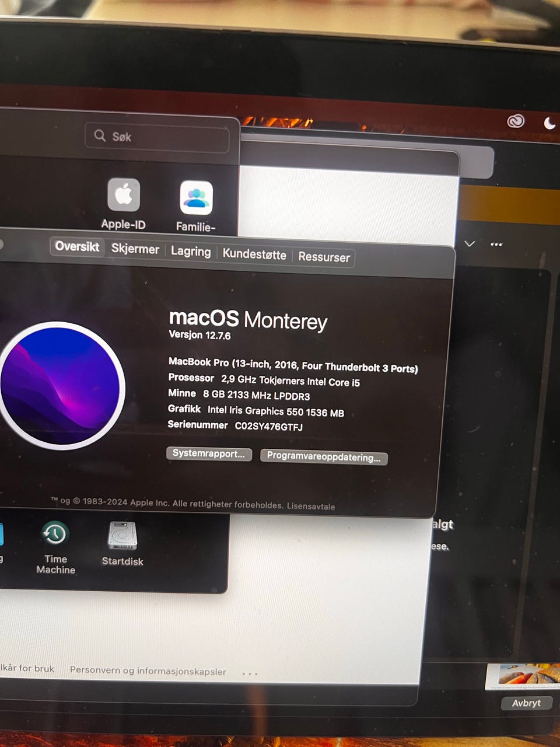The height and width of the screenshot is (747, 560).
Task: Click the '2,9 GHz Tokjerners Intel Core i5' text
Action: 290,381
